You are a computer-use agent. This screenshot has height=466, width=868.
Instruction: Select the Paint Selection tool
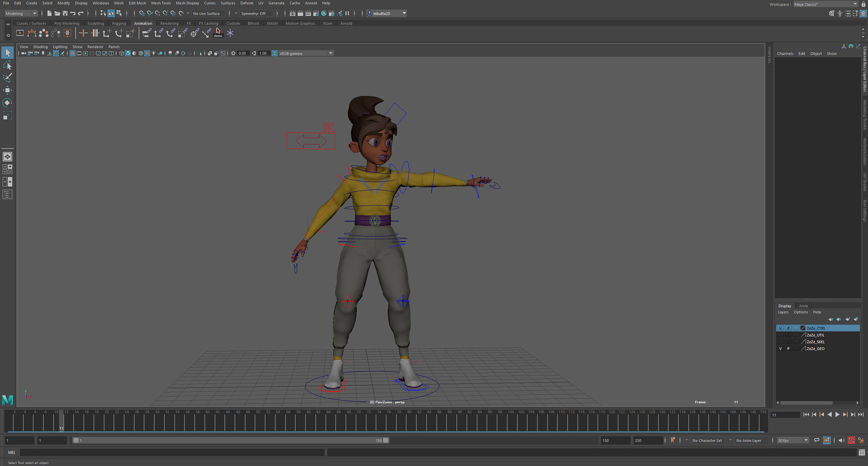click(x=7, y=78)
